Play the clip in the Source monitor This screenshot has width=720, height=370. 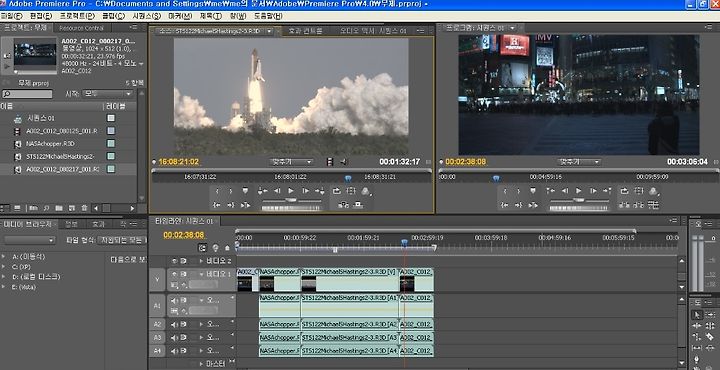click(291, 191)
